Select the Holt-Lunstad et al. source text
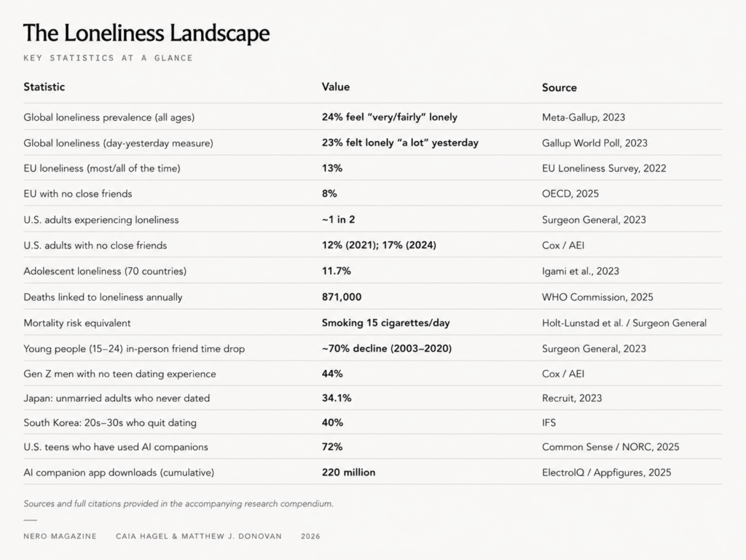Image resolution: width=746 pixels, height=560 pixels. coord(582,323)
